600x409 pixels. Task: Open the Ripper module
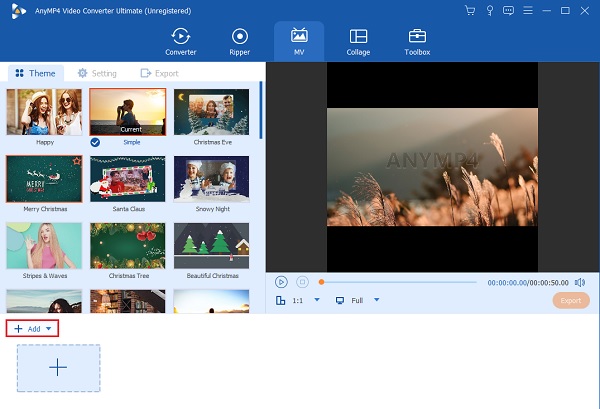point(240,42)
